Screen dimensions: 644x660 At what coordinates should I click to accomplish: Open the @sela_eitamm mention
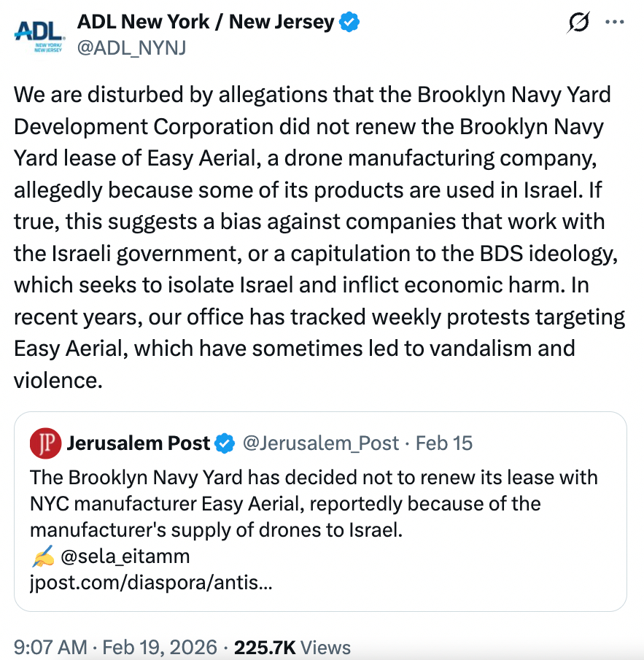tap(125, 556)
